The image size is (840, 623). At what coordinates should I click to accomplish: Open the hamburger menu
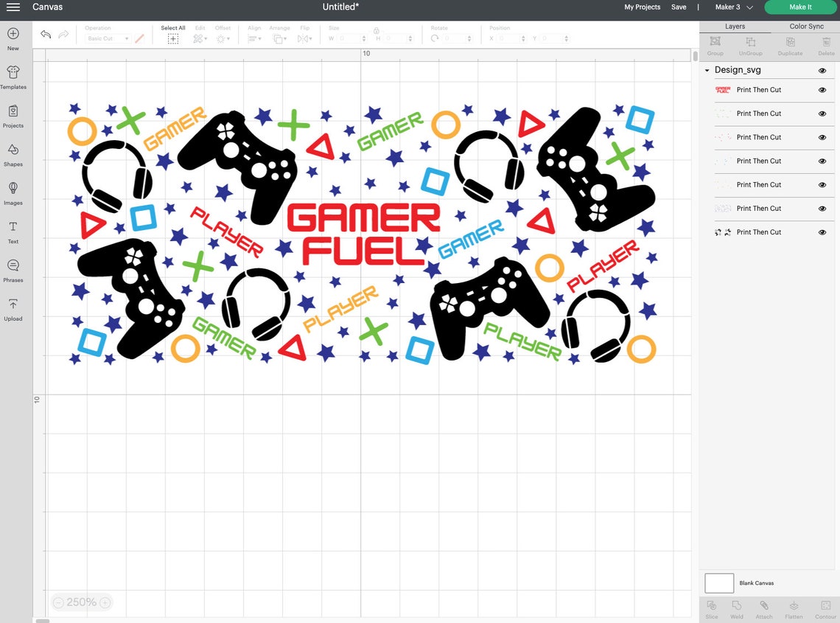click(13, 7)
